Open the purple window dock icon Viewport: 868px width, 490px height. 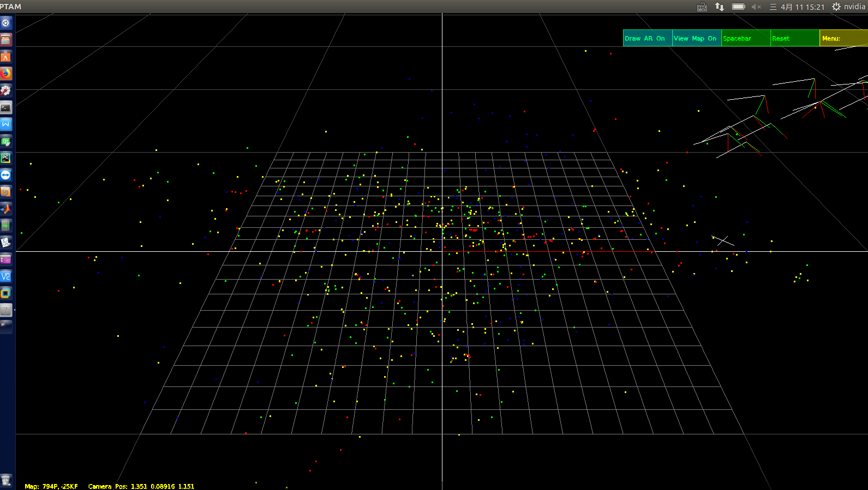(x=5, y=259)
